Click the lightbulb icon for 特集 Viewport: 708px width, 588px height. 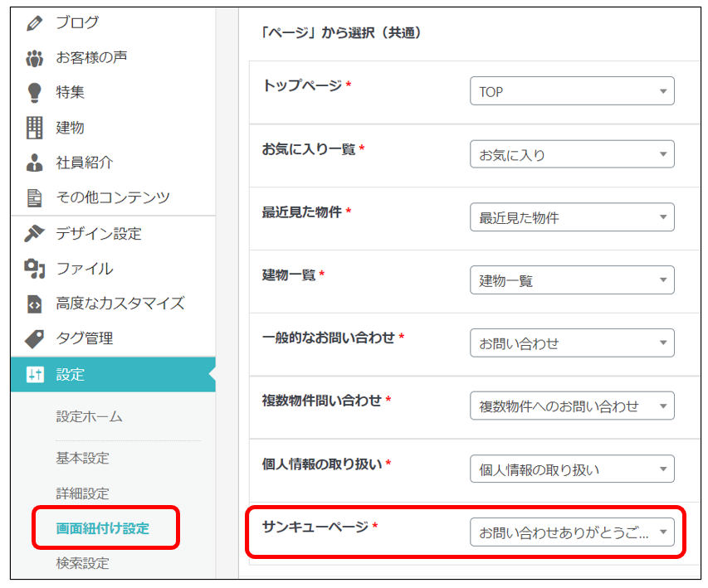(34, 93)
